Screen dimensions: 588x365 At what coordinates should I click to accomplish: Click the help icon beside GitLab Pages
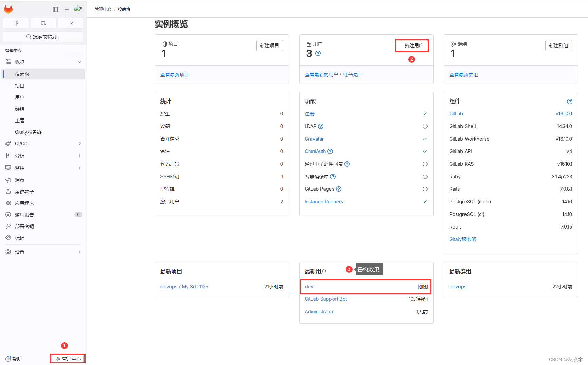coord(339,189)
